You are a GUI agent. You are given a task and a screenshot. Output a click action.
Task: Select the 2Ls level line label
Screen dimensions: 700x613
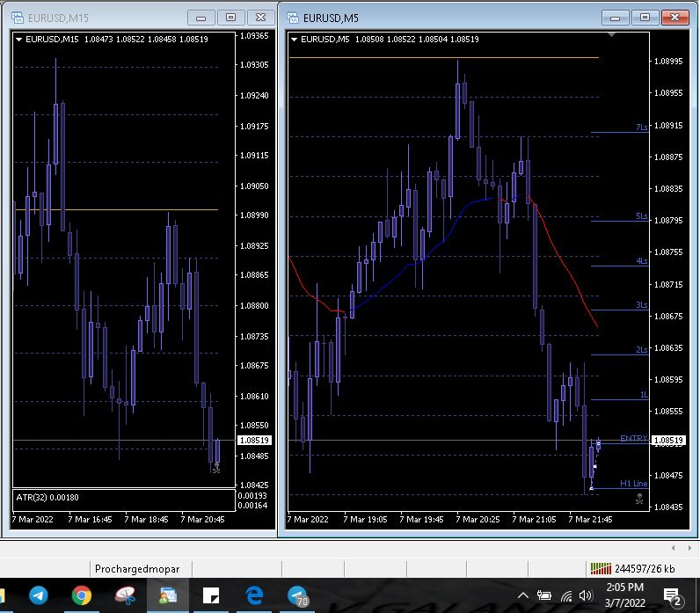pyautogui.click(x=641, y=349)
